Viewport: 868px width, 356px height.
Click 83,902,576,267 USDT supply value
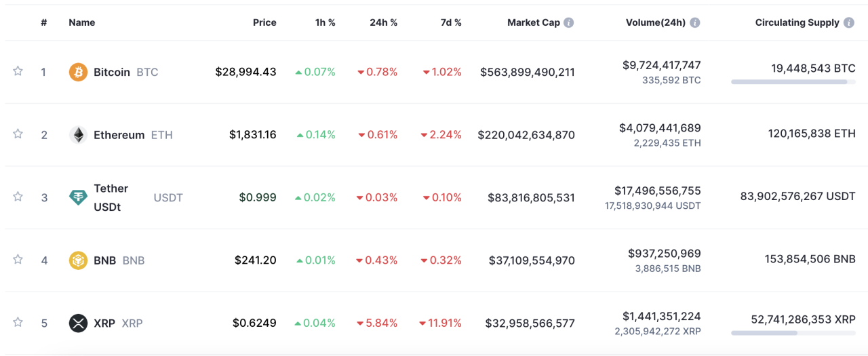pyautogui.click(x=798, y=196)
